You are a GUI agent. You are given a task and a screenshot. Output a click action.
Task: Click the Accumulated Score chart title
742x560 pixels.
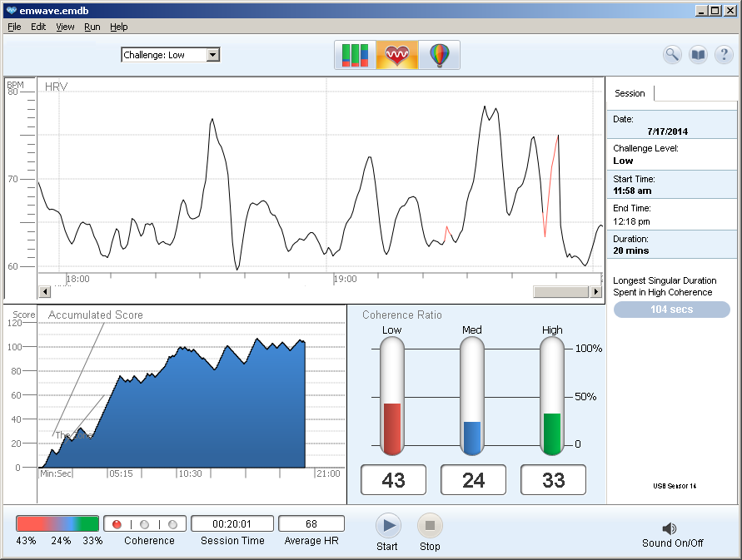click(x=96, y=315)
